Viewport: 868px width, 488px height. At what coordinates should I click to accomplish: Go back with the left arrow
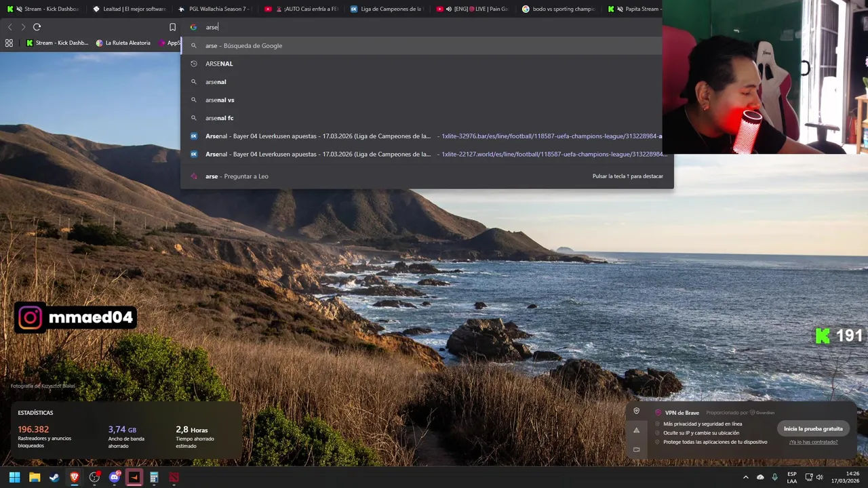pos(9,27)
